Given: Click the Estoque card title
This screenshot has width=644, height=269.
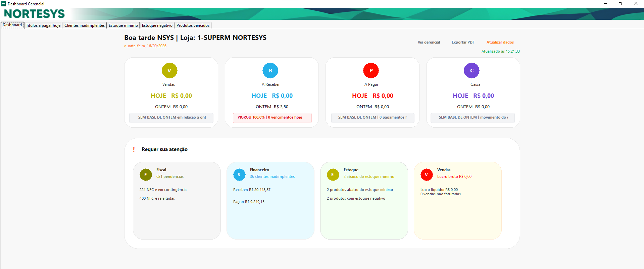Looking at the screenshot, I should (x=351, y=170).
